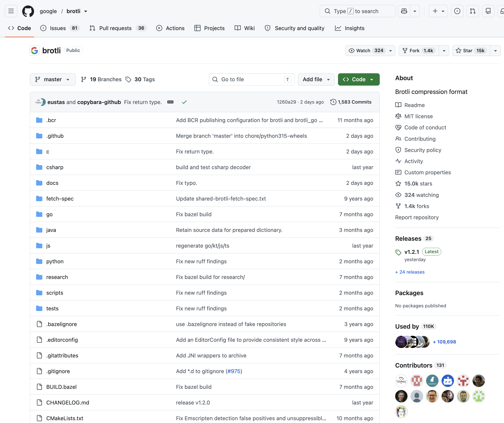Open the green Code dropdown
Viewport: 504px width, 423px height.
[x=359, y=79]
